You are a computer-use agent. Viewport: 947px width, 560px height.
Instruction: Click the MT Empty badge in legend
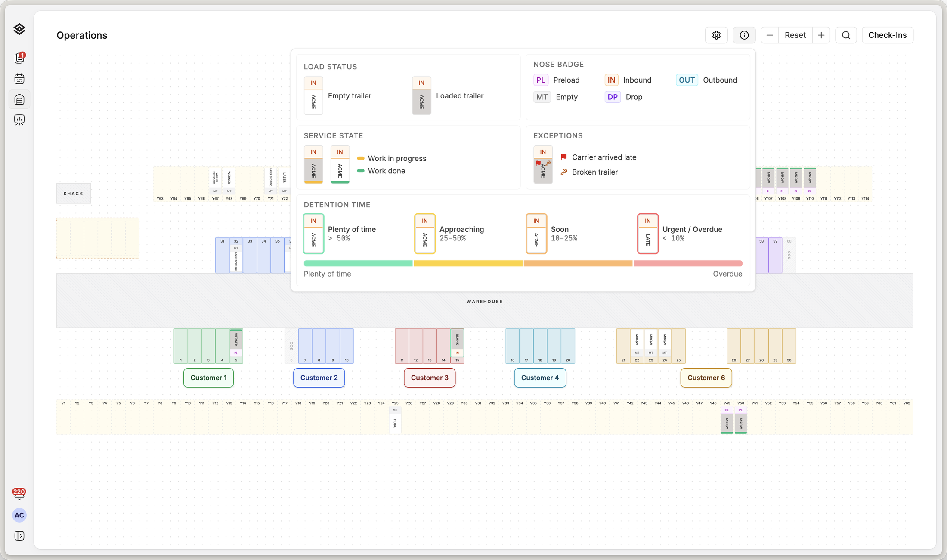(x=542, y=97)
